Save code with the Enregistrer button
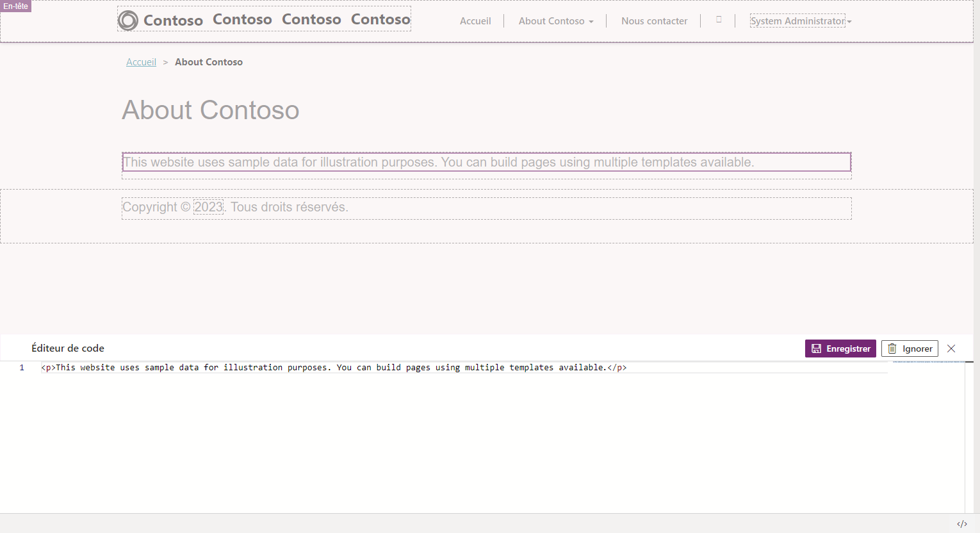The height and width of the screenshot is (533, 980). 840,348
